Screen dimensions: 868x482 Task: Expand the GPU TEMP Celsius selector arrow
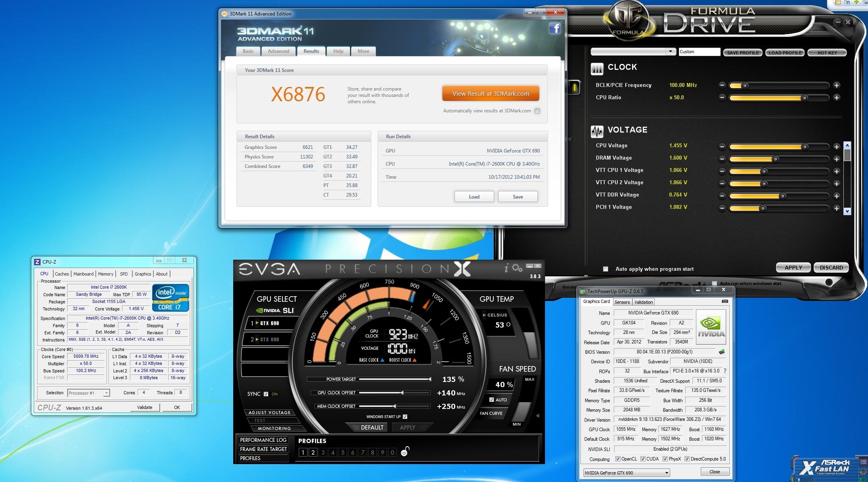pos(484,315)
